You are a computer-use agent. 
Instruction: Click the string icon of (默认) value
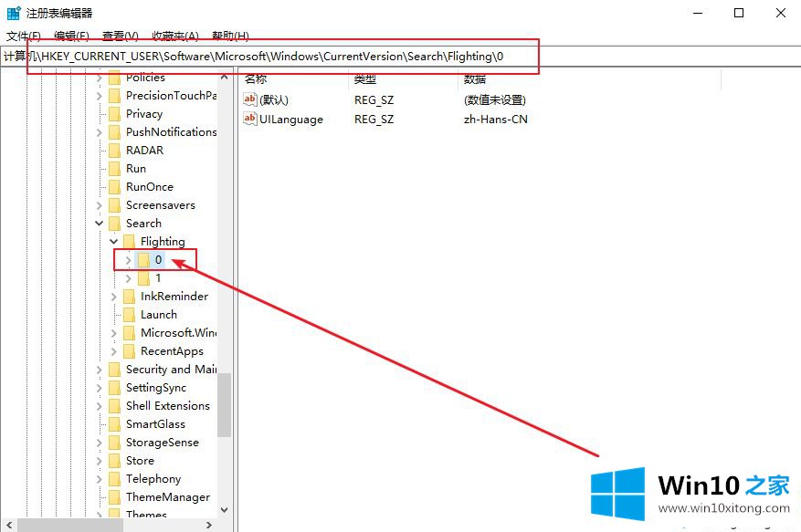250,99
